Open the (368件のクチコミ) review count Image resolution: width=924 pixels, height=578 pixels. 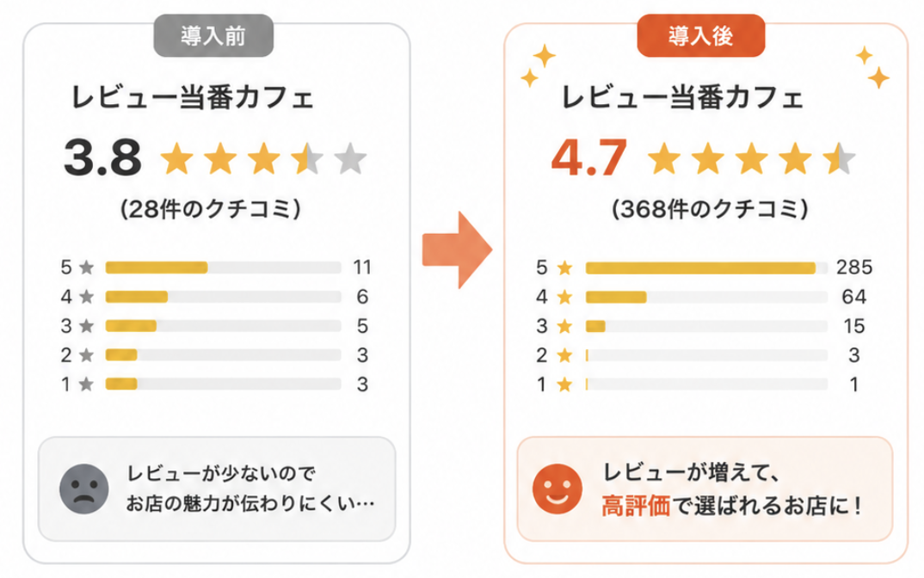710,208
